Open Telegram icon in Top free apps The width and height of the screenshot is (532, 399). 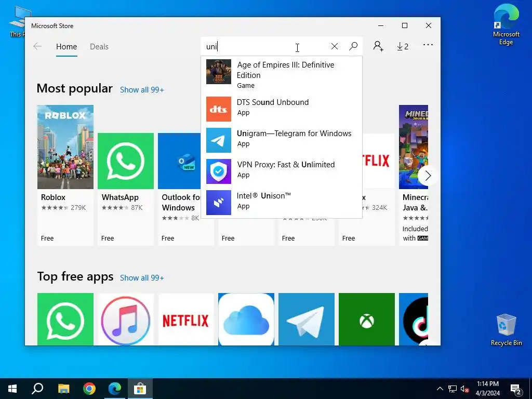click(307, 320)
